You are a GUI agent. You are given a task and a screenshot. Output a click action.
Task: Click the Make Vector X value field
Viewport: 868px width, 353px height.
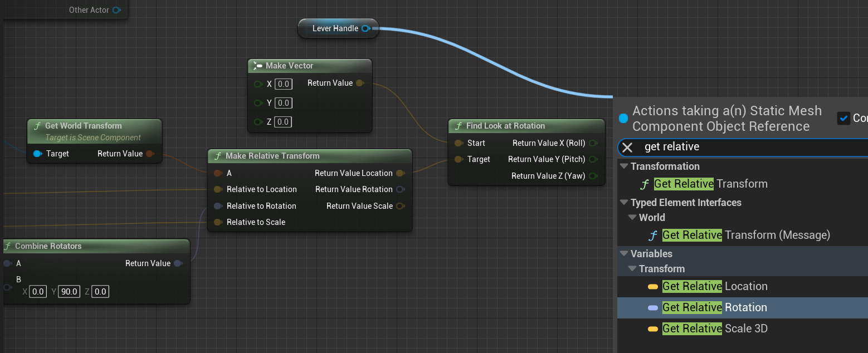(284, 84)
